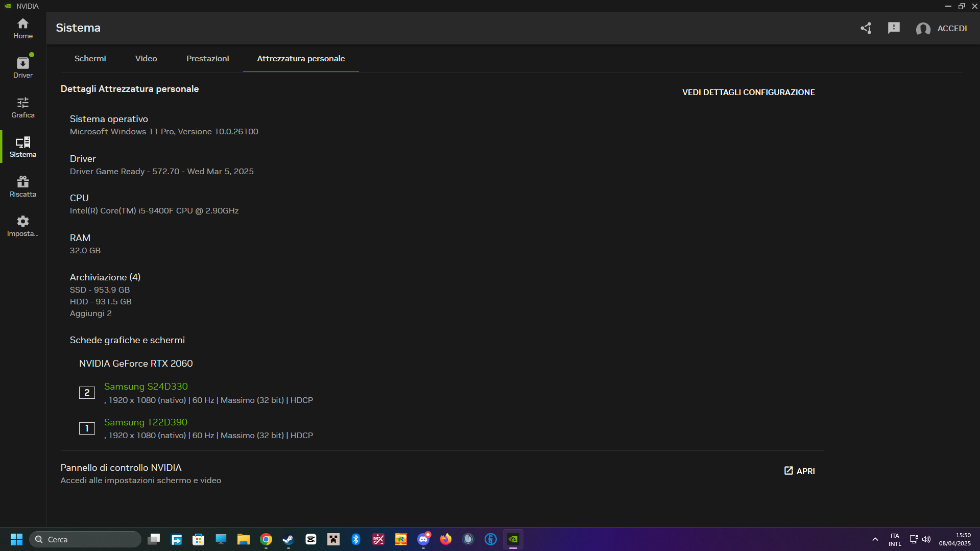Image resolution: width=980 pixels, height=551 pixels.
Task: Open Microsoft Store from taskbar
Action: pos(199,539)
